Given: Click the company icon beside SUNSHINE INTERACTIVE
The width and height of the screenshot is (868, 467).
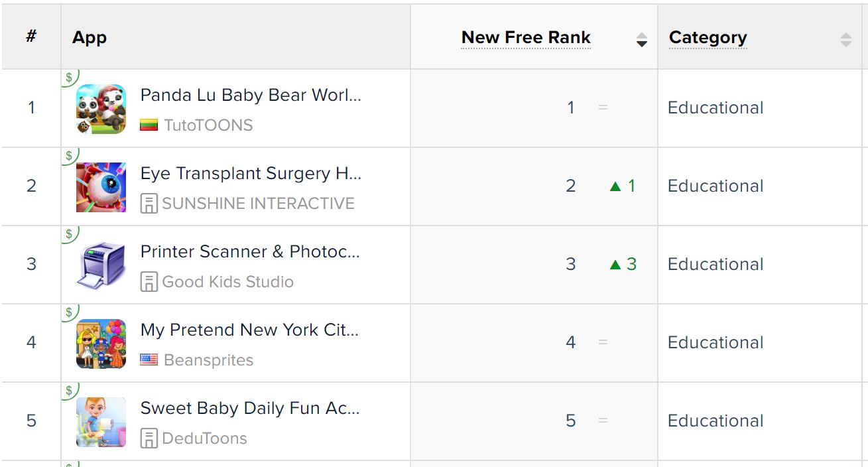Looking at the screenshot, I should tap(149, 204).
